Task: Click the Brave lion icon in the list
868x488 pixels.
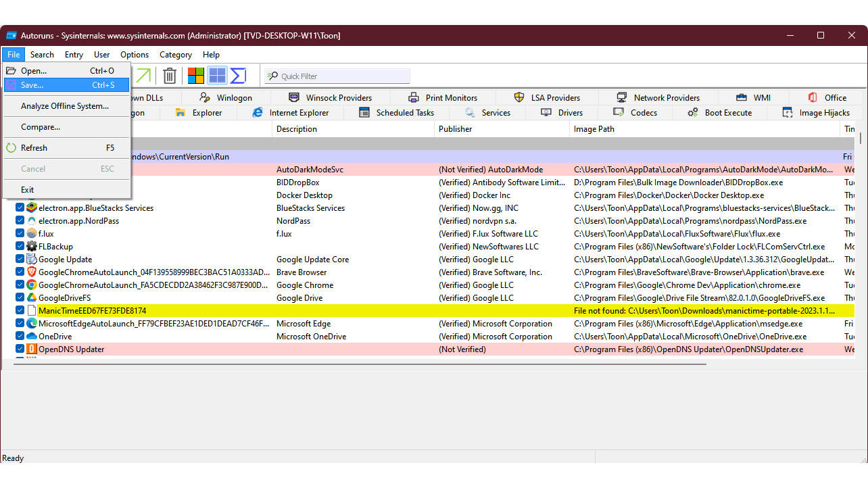Action: [x=31, y=272]
